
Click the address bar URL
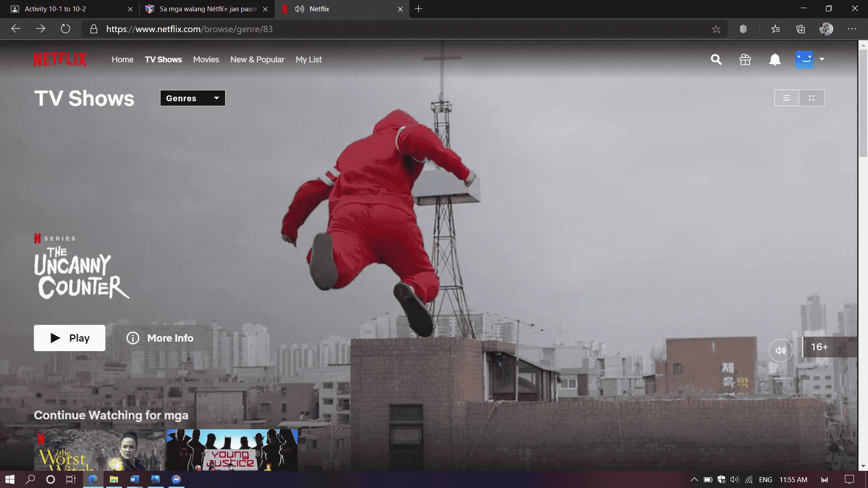[189, 29]
